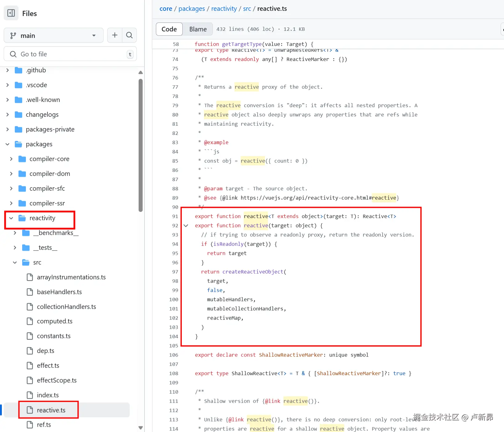Open the packages-private folder
504x432 pixels.
point(50,129)
